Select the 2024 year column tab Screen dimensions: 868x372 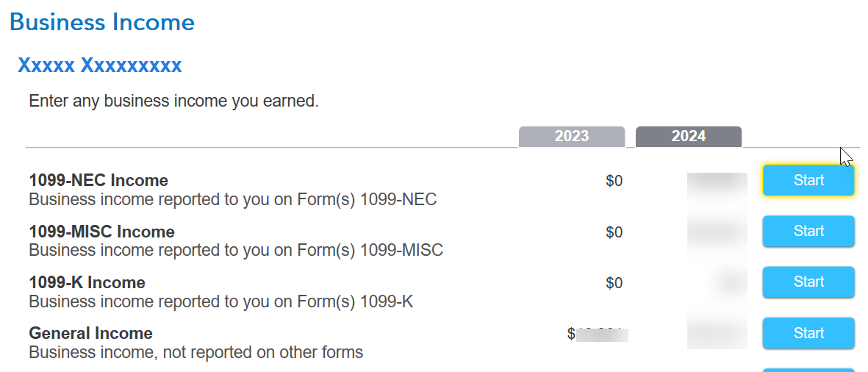click(689, 137)
